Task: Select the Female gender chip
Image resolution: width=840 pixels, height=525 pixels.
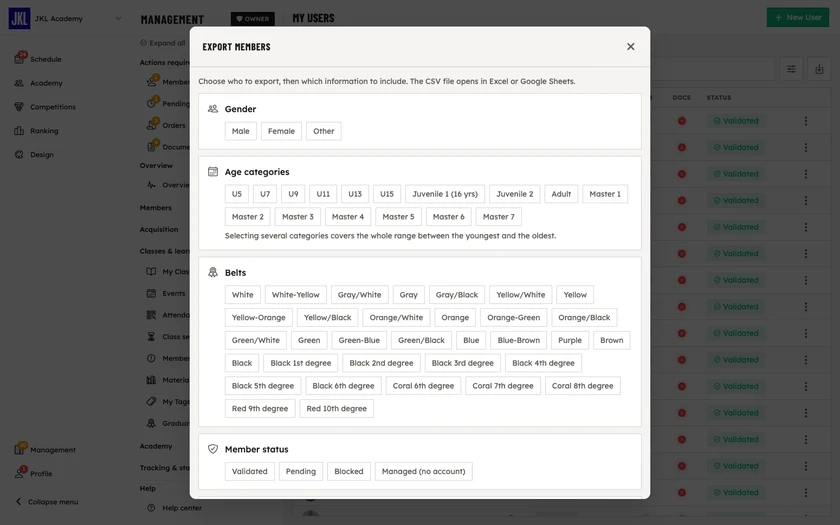Action: coord(281,131)
